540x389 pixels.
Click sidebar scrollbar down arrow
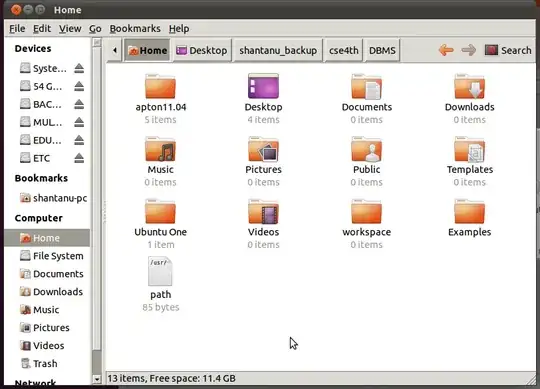97,379
